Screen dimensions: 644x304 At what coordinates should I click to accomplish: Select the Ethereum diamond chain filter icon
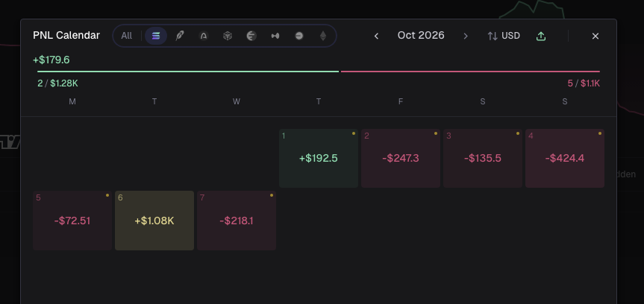[323, 36]
